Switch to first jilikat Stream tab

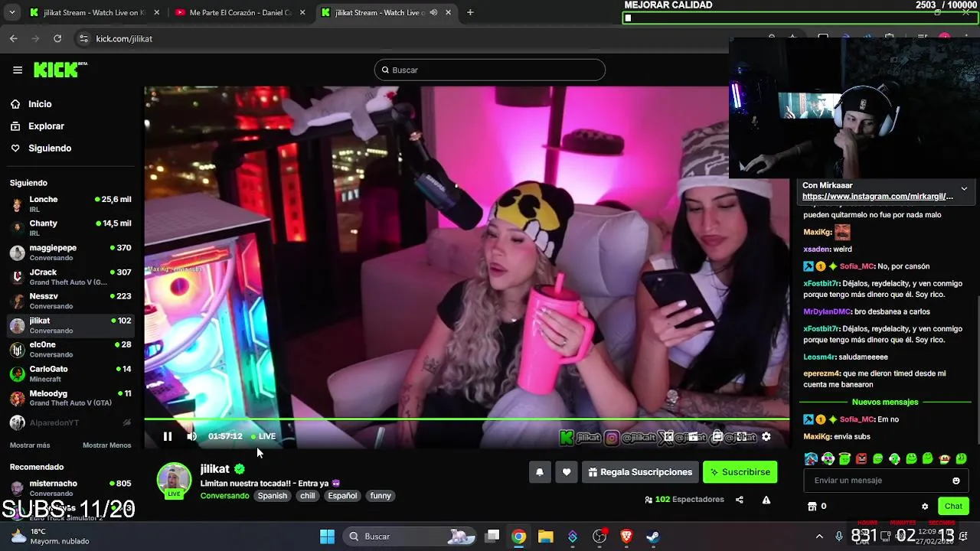[x=93, y=12]
